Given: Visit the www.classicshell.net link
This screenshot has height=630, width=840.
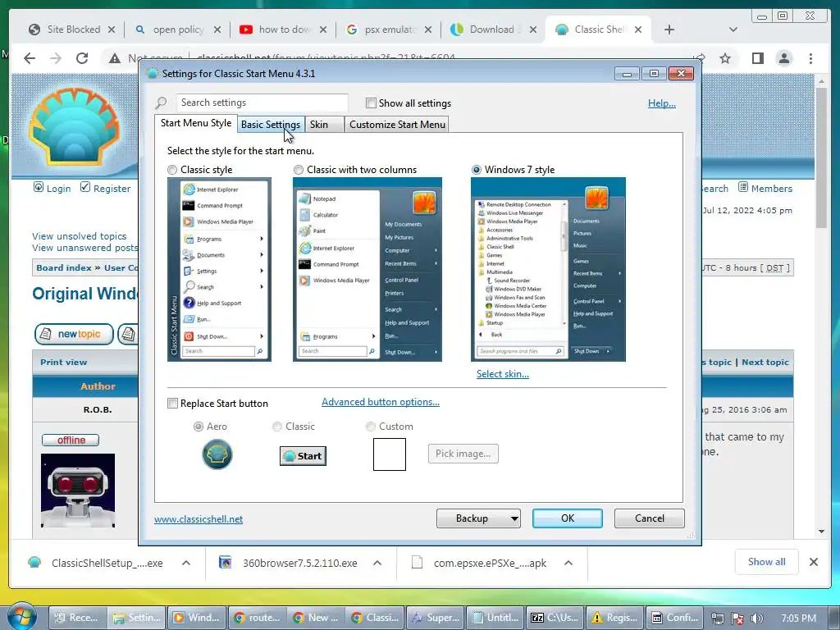Looking at the screenshot, I should (199, 519).
